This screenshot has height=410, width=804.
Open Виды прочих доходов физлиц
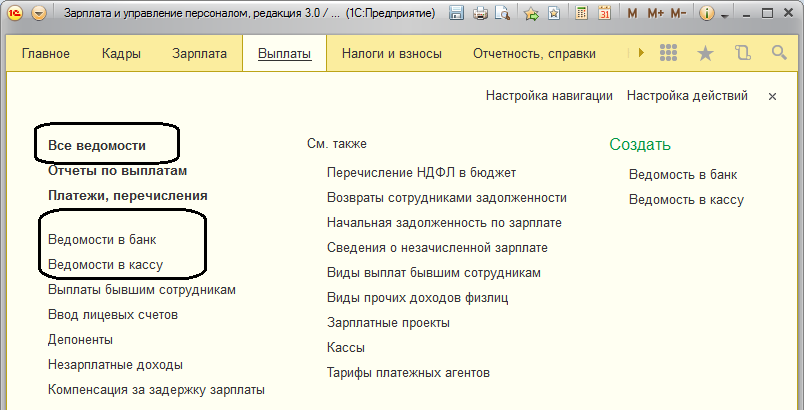pyautogui.click(x=417, y=298)
